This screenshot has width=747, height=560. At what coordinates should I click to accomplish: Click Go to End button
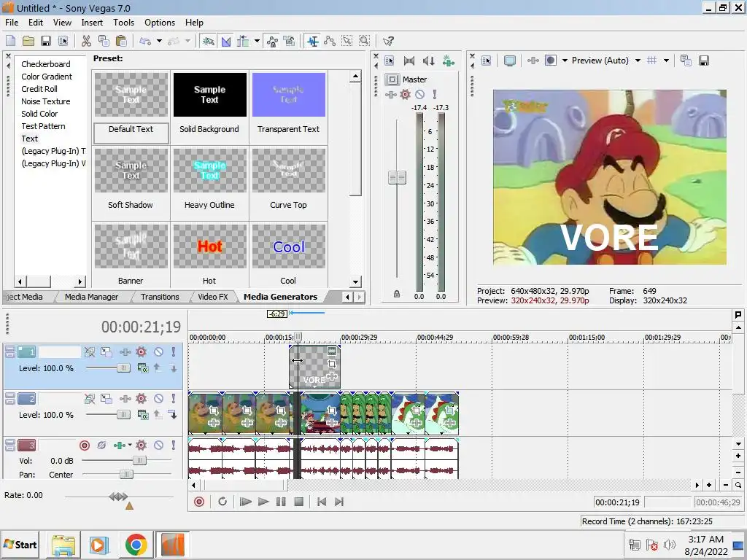pyautogui.click(x=338, y=502)
